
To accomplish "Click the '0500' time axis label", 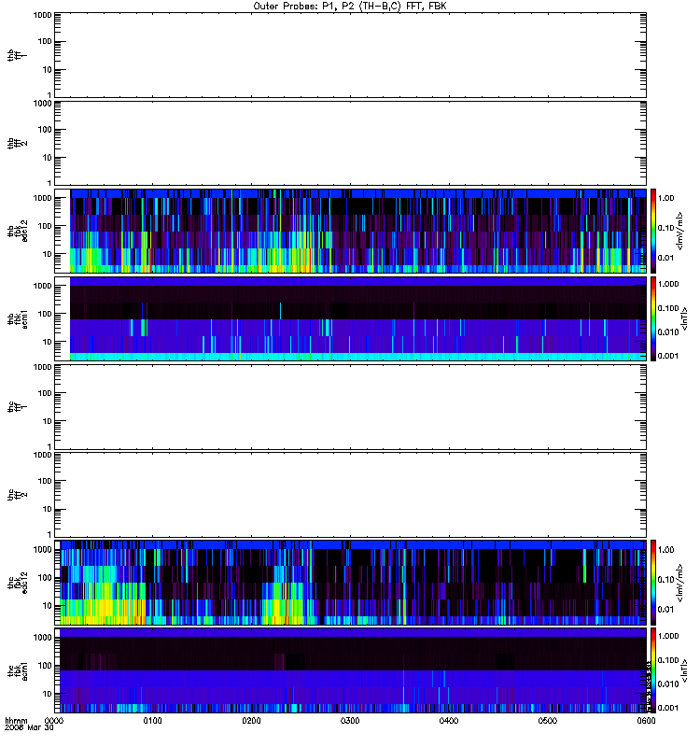I will [548, 721].
